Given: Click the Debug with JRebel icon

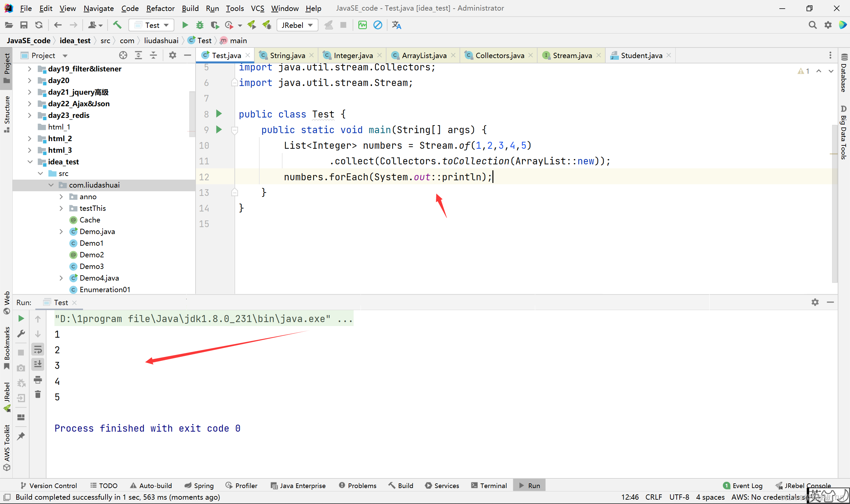Looking at the screenshot, I should [267, 25].
